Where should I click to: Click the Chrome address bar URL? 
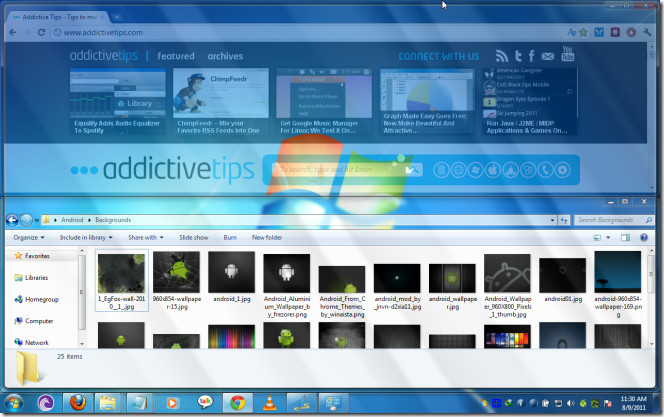[x=104, y=33]
